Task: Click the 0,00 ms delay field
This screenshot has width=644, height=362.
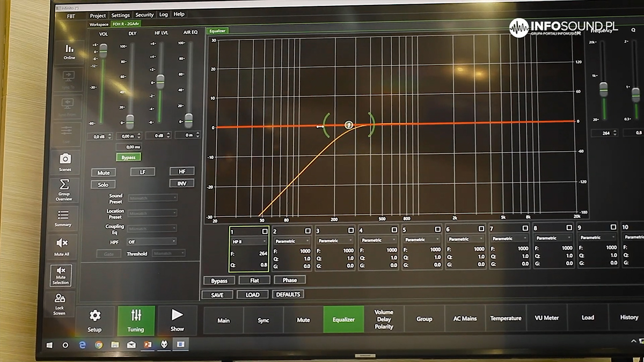Action: point(129,147)
